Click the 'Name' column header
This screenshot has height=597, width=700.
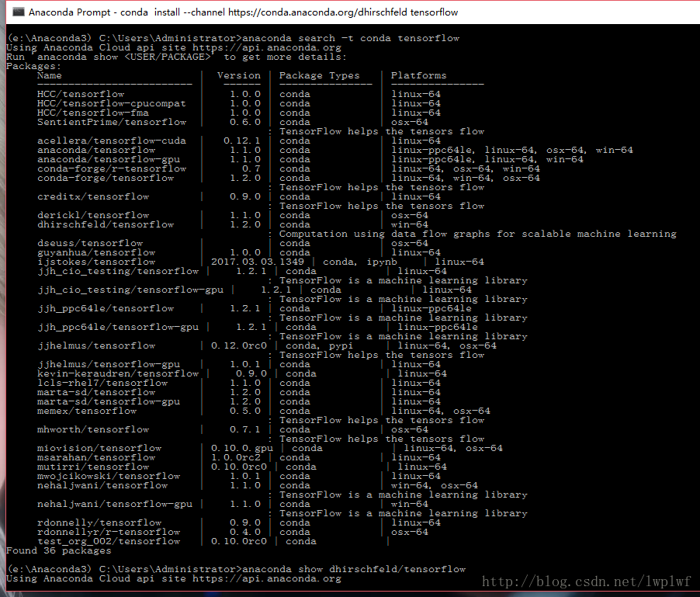(x=49, y=75)
